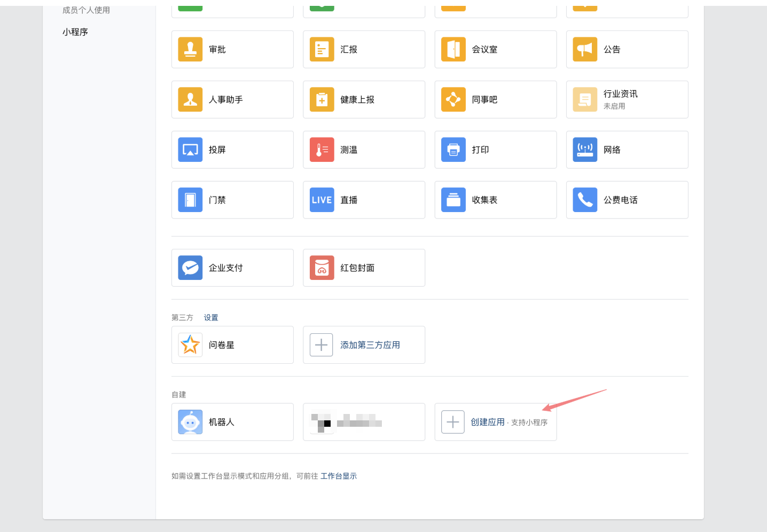The height and width of the screenshot is (532, 767).
Task: Click the 设置 link beside 第三方
Action: [211, 318]
